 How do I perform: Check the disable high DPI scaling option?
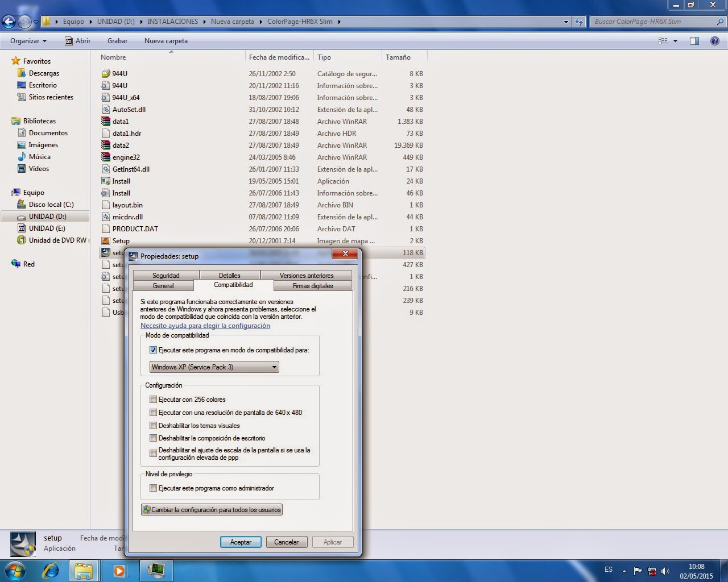(x=153, y=454)
